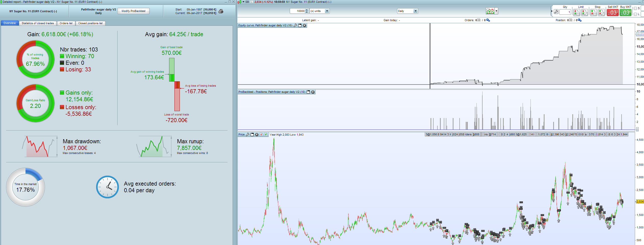
Task: Configure Price chart with wrench icon
Action: tap(247, 135)
